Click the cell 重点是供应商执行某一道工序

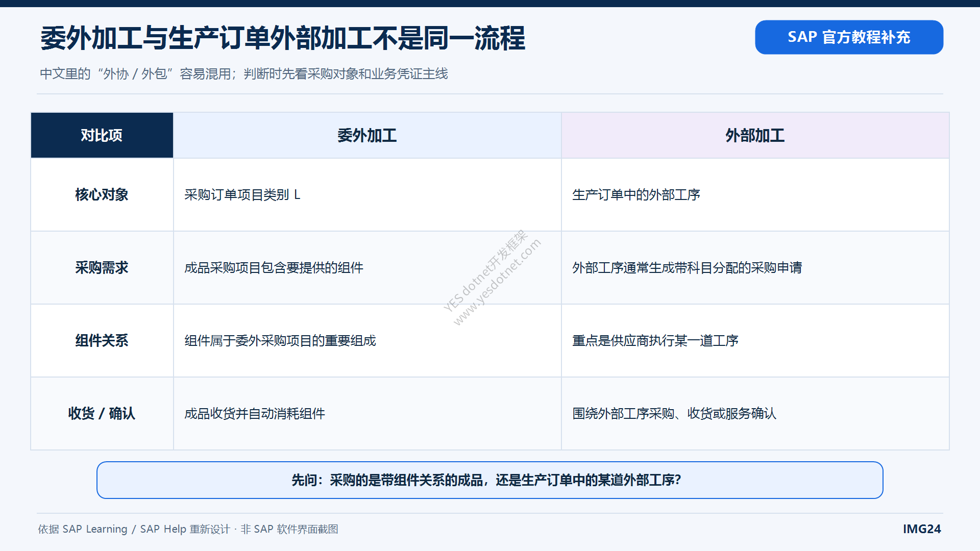(x=755, y=340)
